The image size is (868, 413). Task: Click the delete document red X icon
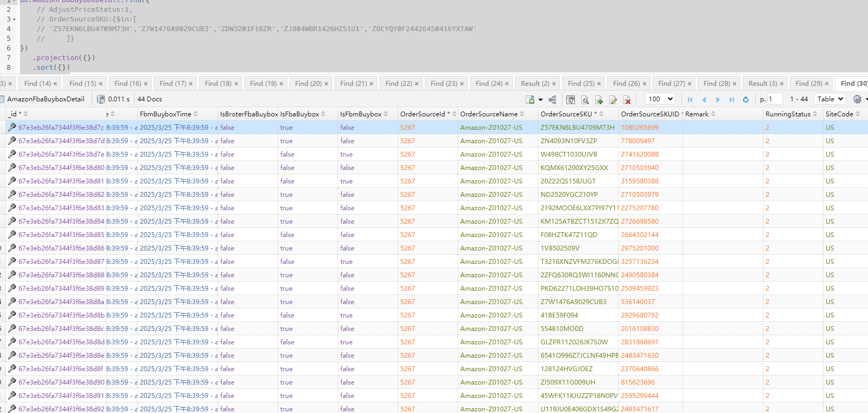(627, 99)
